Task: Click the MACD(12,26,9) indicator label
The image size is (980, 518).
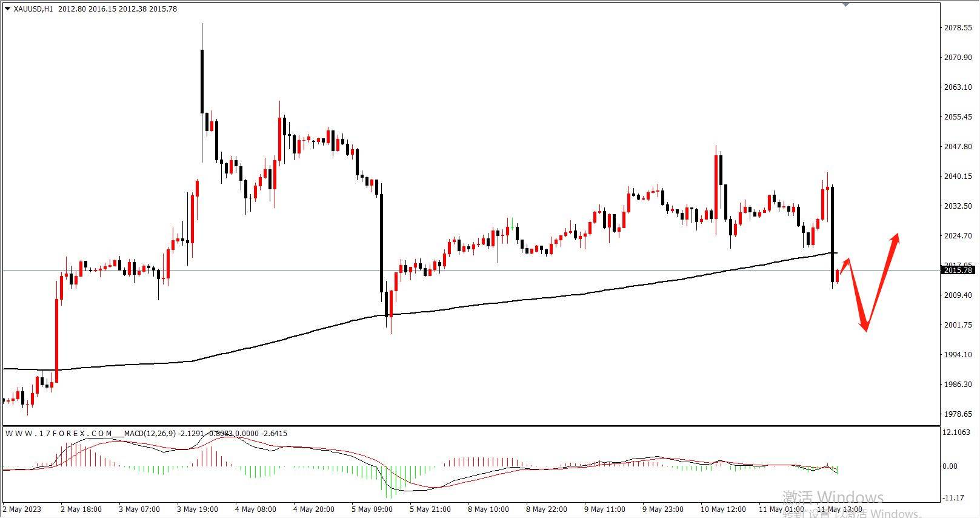Action: [150, 434]
